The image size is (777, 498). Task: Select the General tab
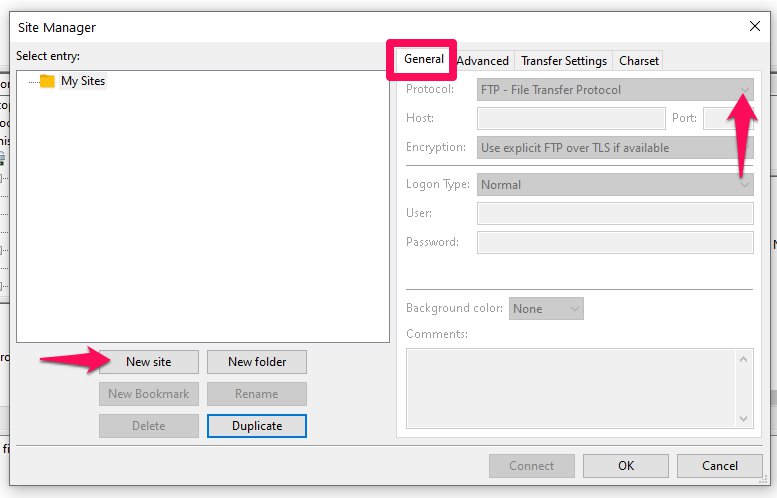[x=424, y=59]
